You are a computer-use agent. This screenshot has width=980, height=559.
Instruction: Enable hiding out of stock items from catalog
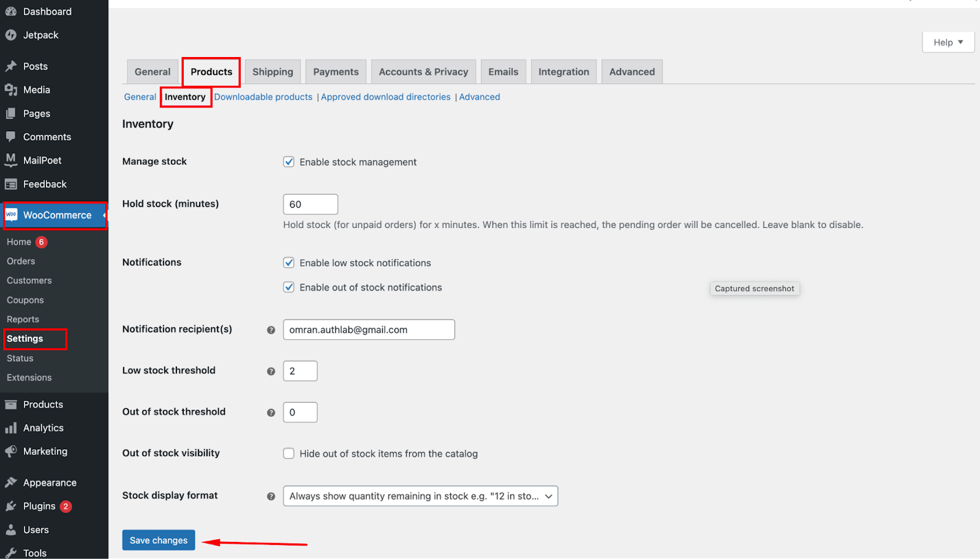(288, 454)
